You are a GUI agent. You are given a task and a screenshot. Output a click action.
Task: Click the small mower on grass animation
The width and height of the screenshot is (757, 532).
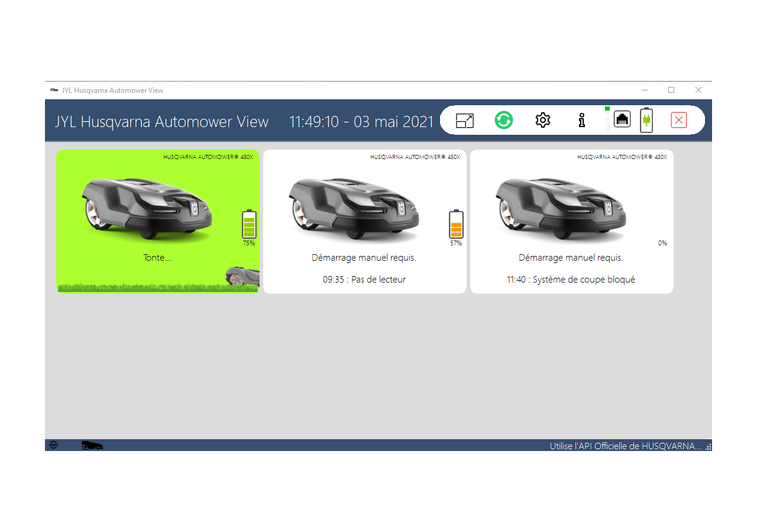tap(242, 277)
